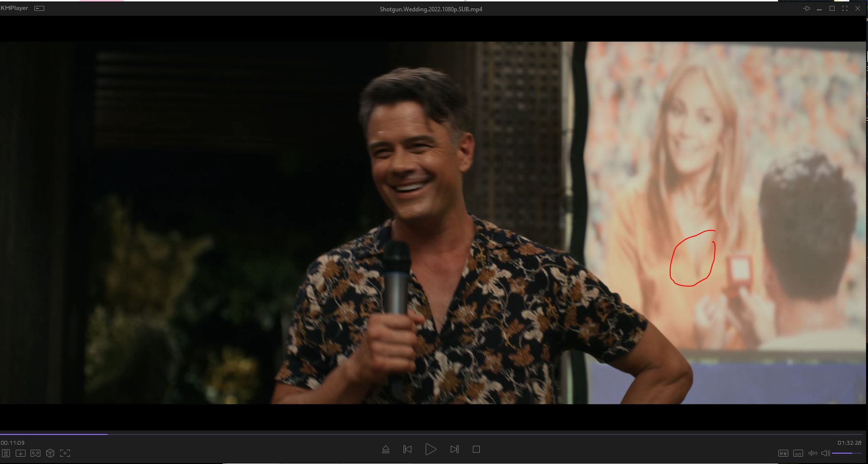This screenshot has width=868, height=464.
Task: Open the playlist panel icon
Action: click(x=6, y=453)
